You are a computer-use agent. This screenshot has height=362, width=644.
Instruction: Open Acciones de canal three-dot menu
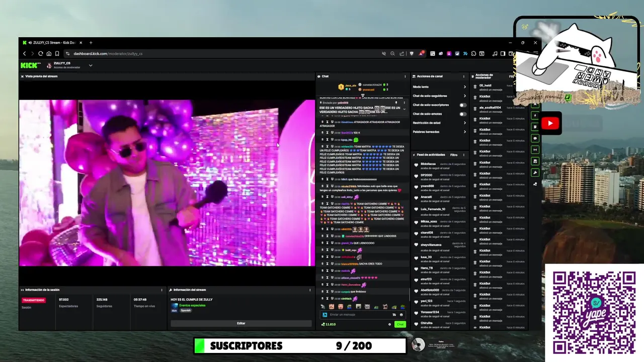click(x=464, y=76)
